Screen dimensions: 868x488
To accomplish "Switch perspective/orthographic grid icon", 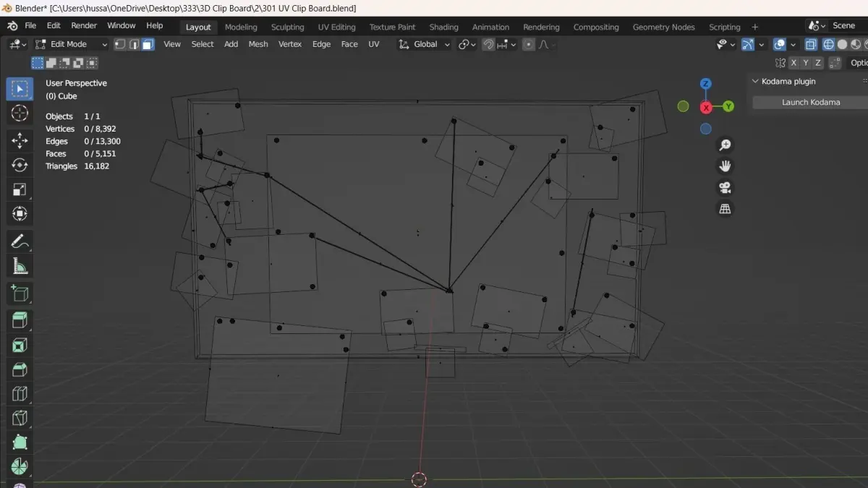I will tap(725, 209).
